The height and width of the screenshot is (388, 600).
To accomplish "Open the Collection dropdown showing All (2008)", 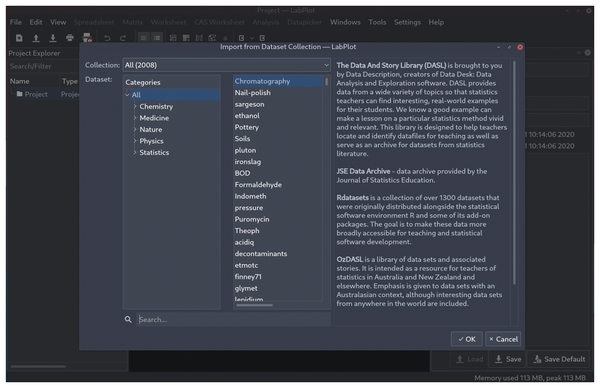I will [227, 65].
